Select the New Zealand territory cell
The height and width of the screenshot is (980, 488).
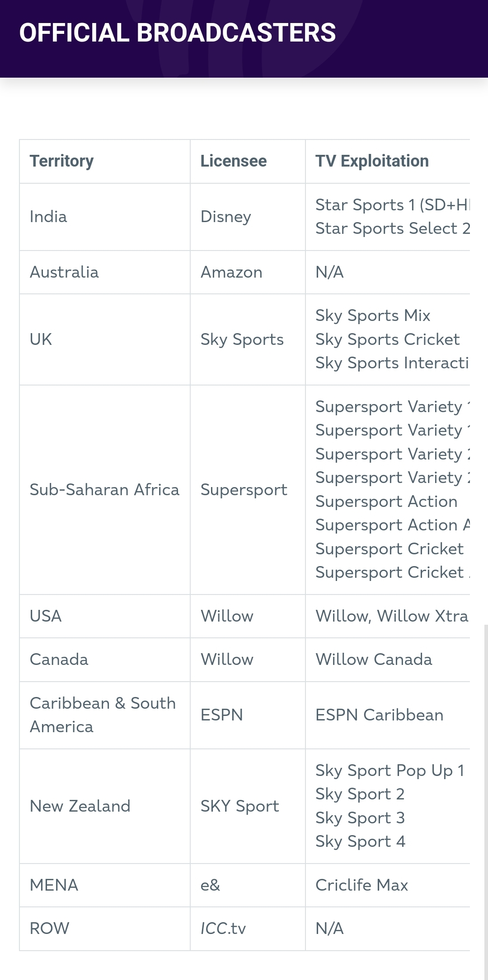point(105,806)
